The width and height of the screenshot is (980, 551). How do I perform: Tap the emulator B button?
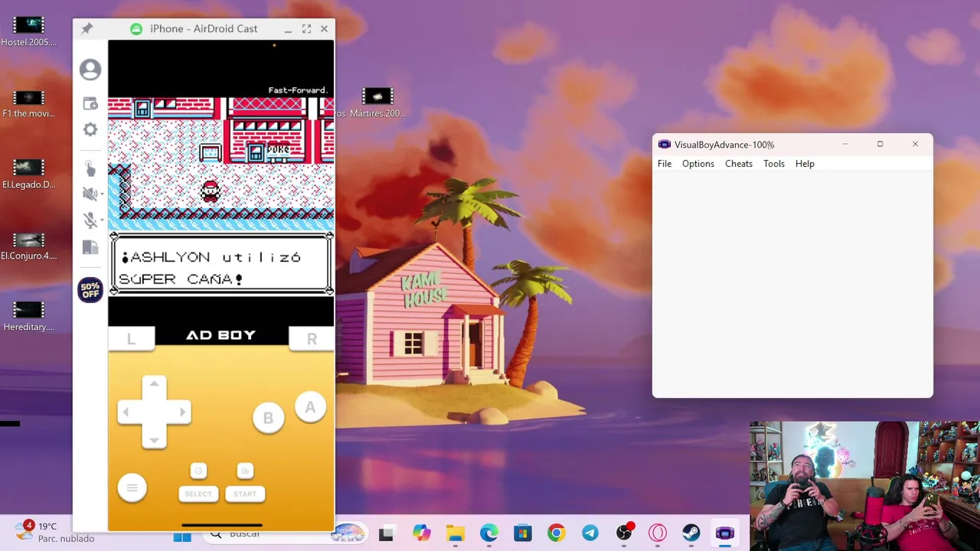pos(268,418)
